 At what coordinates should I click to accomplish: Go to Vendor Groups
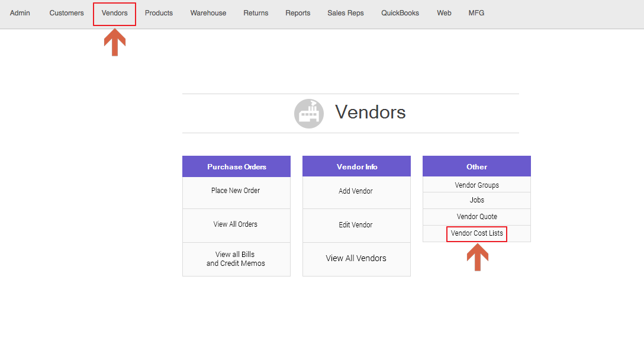(x=476, y=185)
